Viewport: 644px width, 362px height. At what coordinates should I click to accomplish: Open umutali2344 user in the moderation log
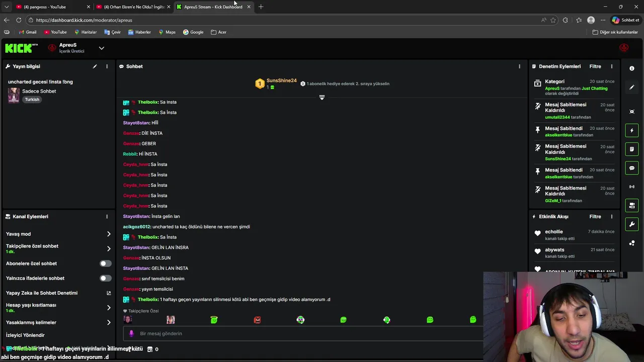tap(557, 117)
